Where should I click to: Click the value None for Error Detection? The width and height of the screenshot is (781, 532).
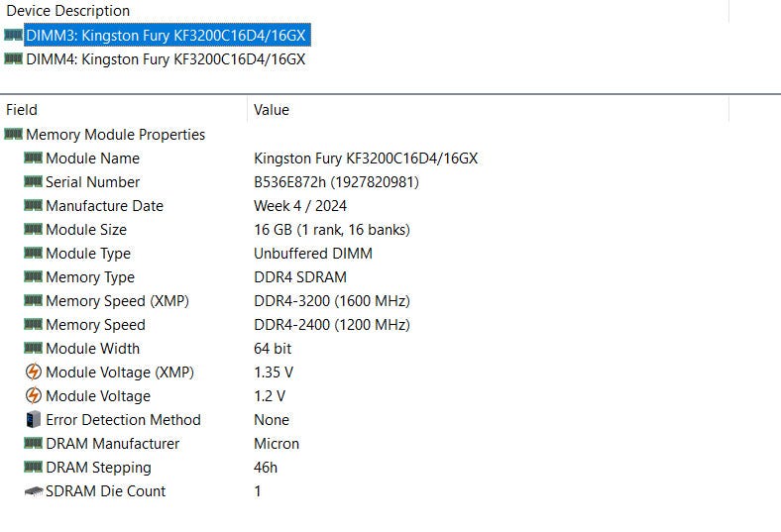[272, 419]
